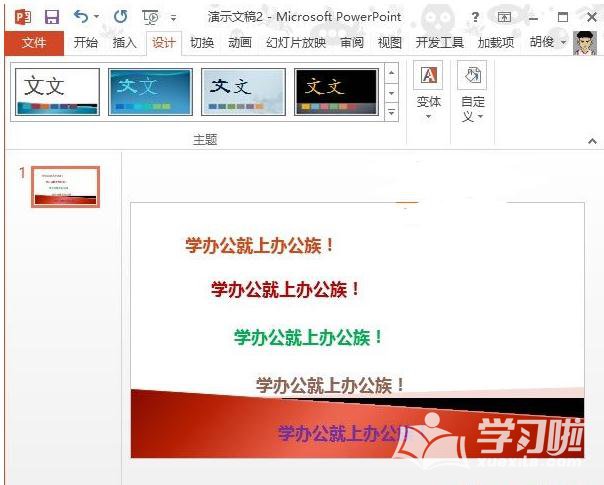Viewport: 604px width, 485px height.
Task: Expand the themes gallery More arrow
Action: click(x=392, y=112)
